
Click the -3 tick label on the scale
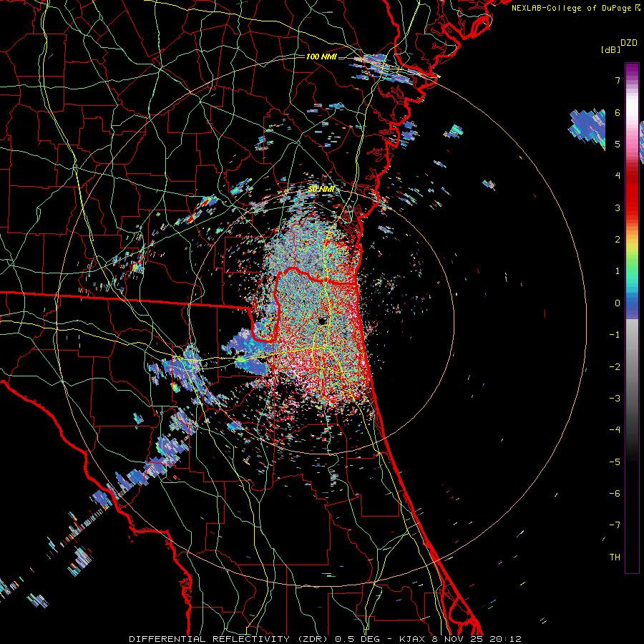pyautogui.click(x=615, y=399)
